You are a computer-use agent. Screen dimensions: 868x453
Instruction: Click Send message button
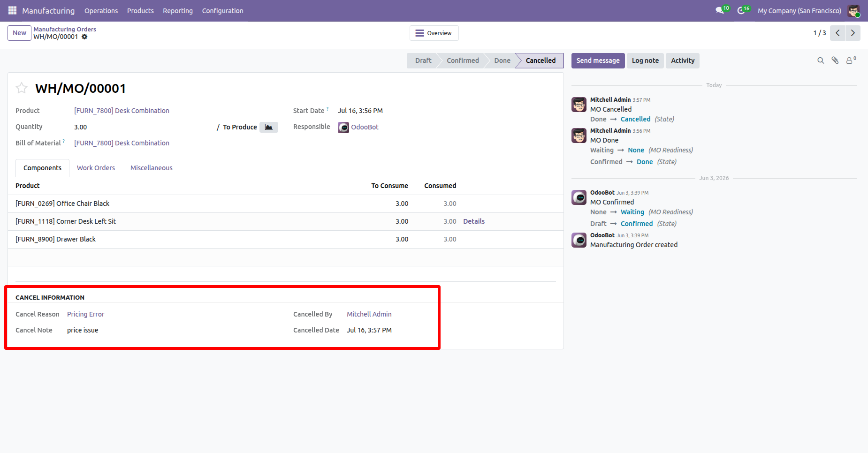(x=598, y=60)
